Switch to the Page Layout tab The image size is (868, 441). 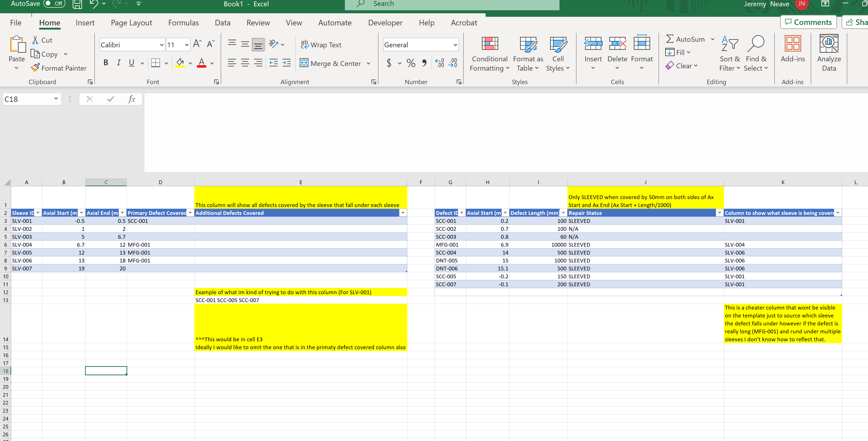point(131,23)
